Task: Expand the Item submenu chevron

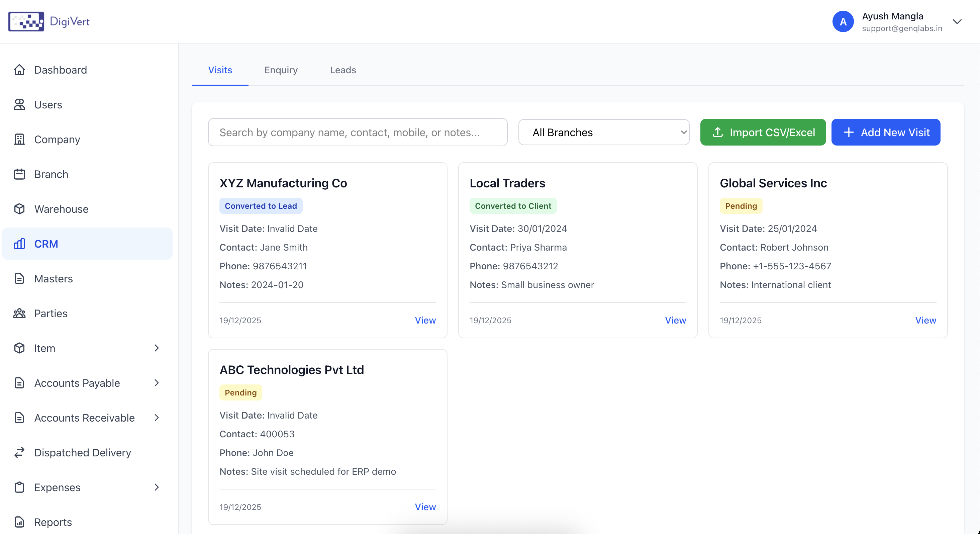Action: [157, 348]
